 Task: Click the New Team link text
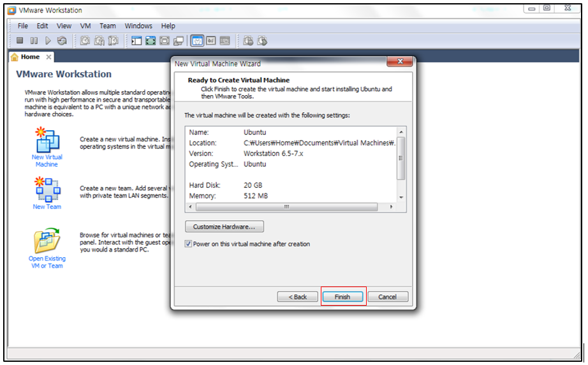[47, 207]
